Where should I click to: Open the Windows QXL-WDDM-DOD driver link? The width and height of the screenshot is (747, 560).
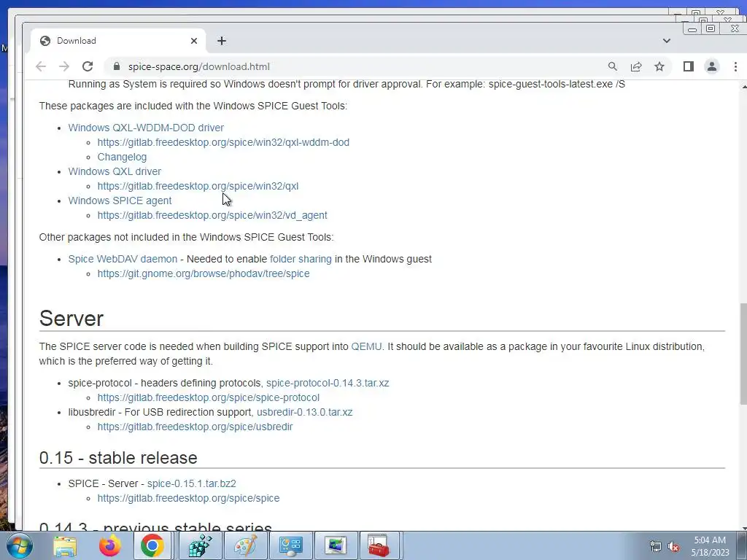146,128
